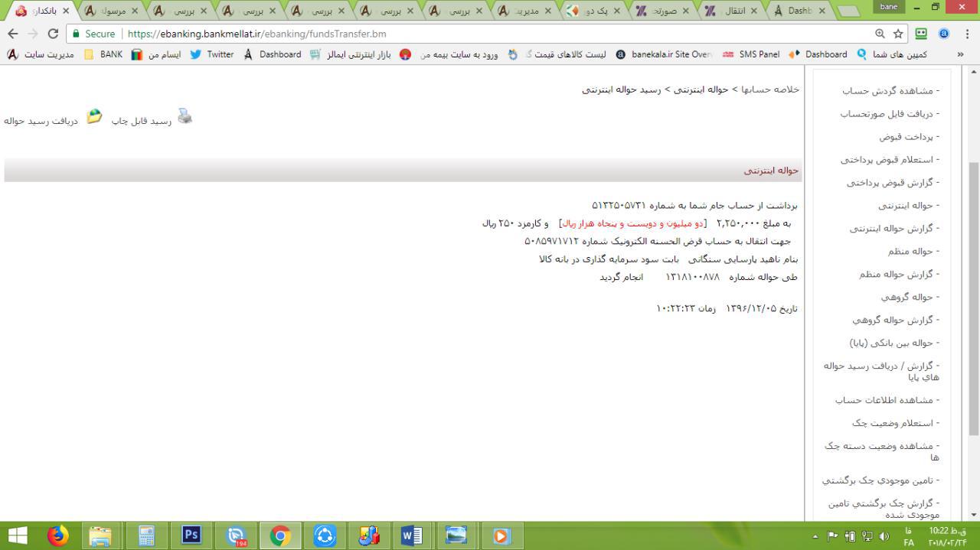Open the Twitter bookmark

point(211,54)
